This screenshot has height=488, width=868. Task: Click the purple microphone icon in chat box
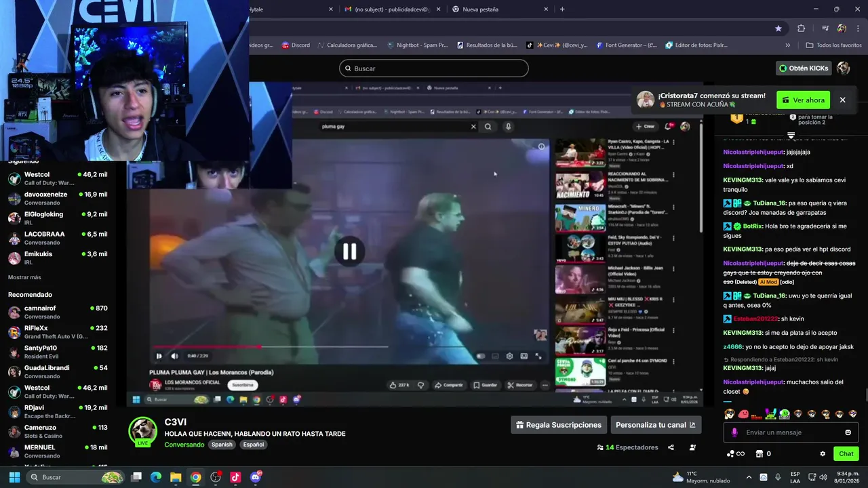[734, 432]
